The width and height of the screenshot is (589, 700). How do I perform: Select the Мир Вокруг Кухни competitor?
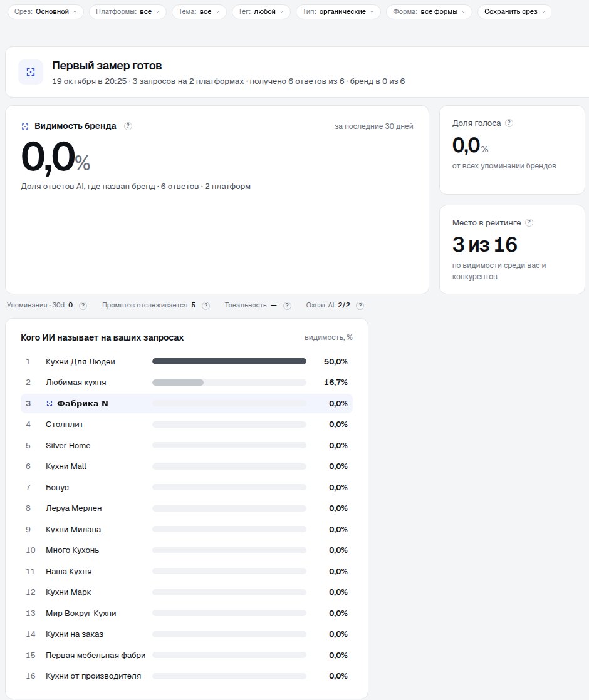point(186,614)
